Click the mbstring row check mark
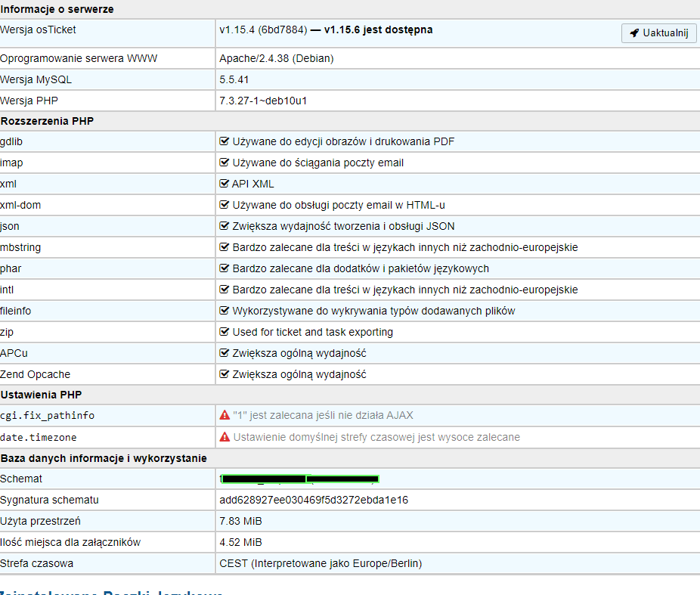This screenshot has height=595, width=700. tap(225, 247)
